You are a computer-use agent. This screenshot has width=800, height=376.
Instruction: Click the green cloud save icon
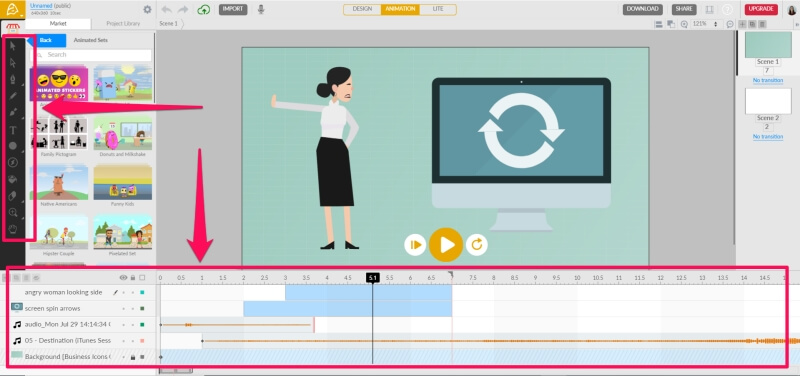coord(204,9)
